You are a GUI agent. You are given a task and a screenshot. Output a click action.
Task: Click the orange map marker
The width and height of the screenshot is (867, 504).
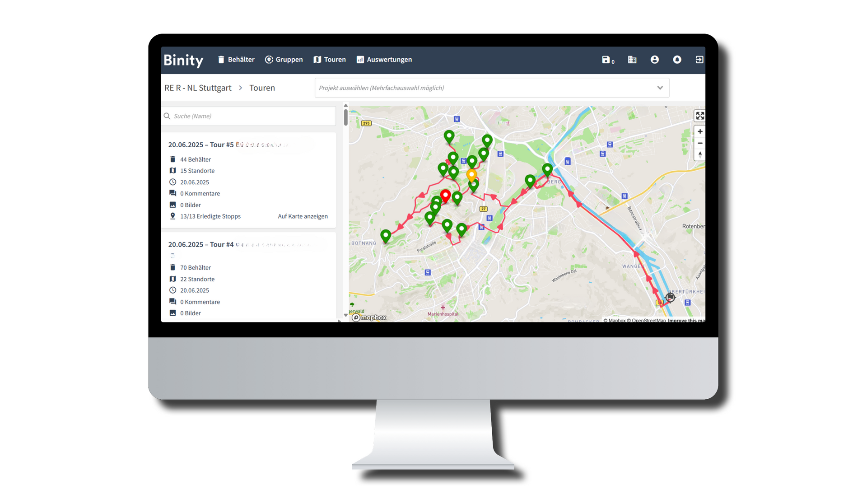pos(471,174)
